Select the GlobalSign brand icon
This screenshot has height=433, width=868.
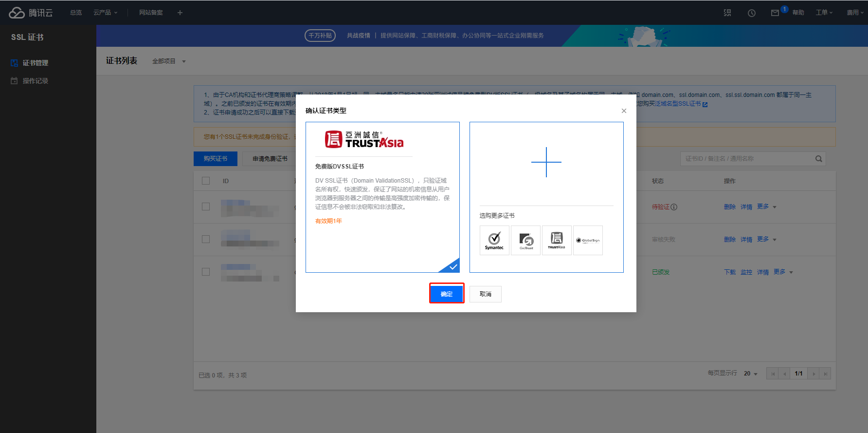(x=588, y=240)
